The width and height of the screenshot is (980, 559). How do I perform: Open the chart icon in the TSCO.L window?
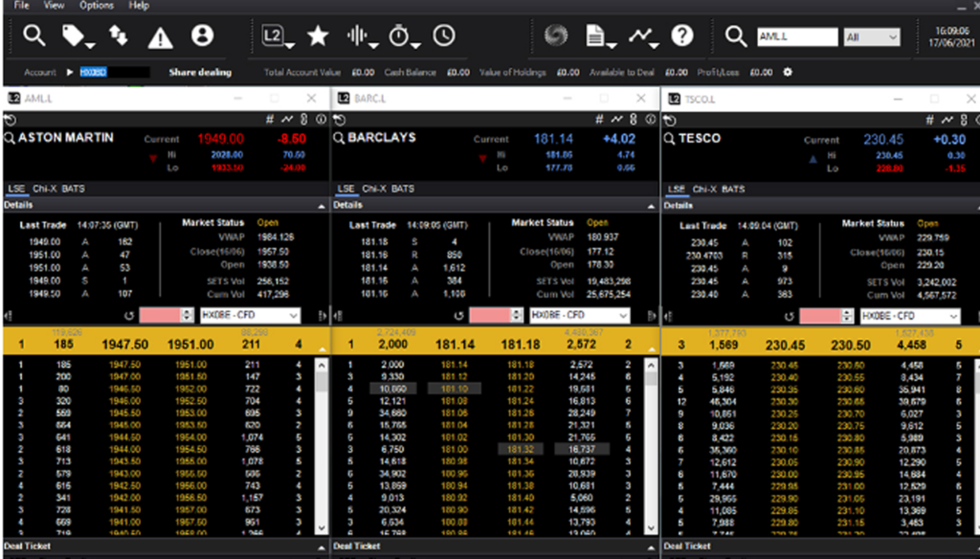tap(947, 120)
